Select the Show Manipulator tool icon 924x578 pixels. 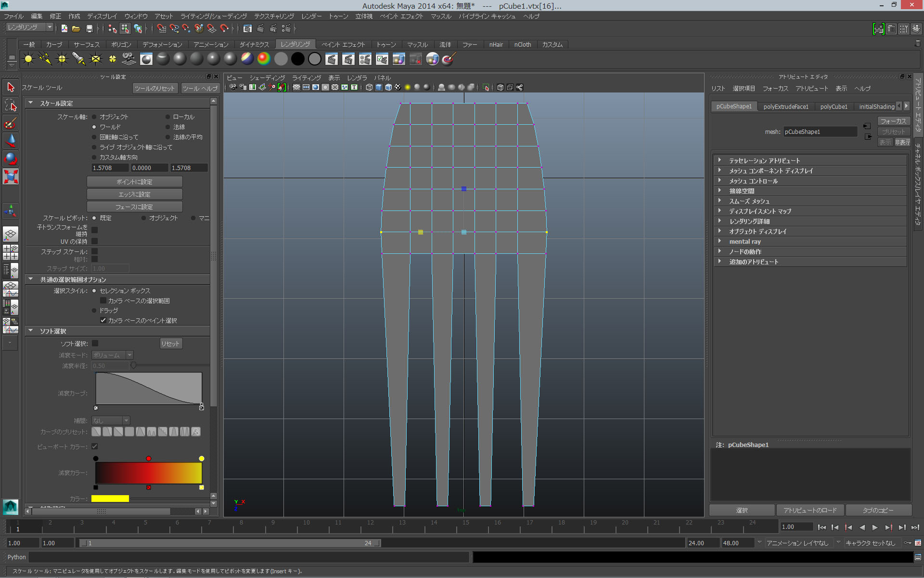click(11, 211)
